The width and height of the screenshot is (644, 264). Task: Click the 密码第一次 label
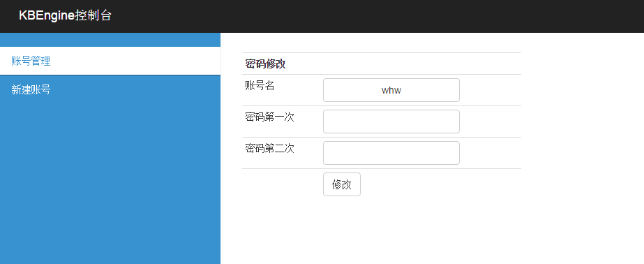click(269, 117)
